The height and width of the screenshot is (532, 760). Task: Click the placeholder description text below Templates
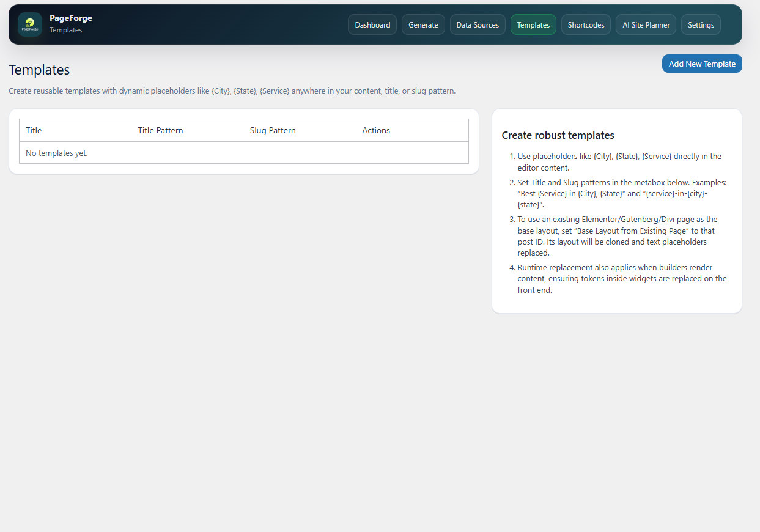[231, 91]
